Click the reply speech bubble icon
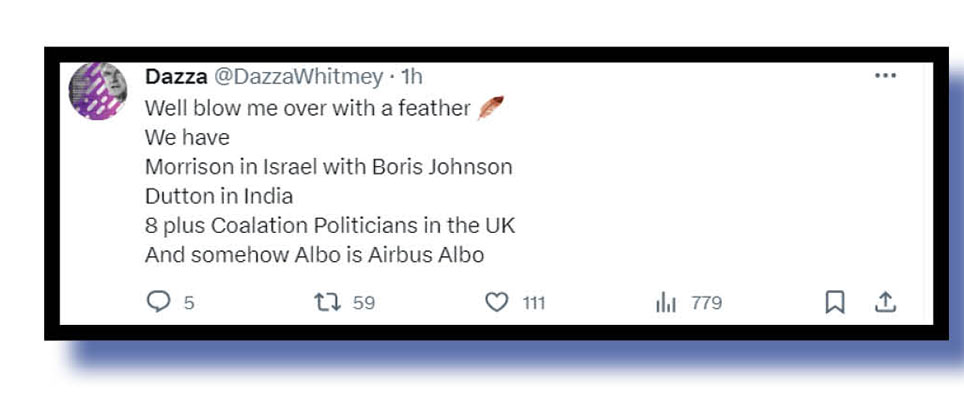The width and height of the screenshot is (964, 400). tap(158, 302)
